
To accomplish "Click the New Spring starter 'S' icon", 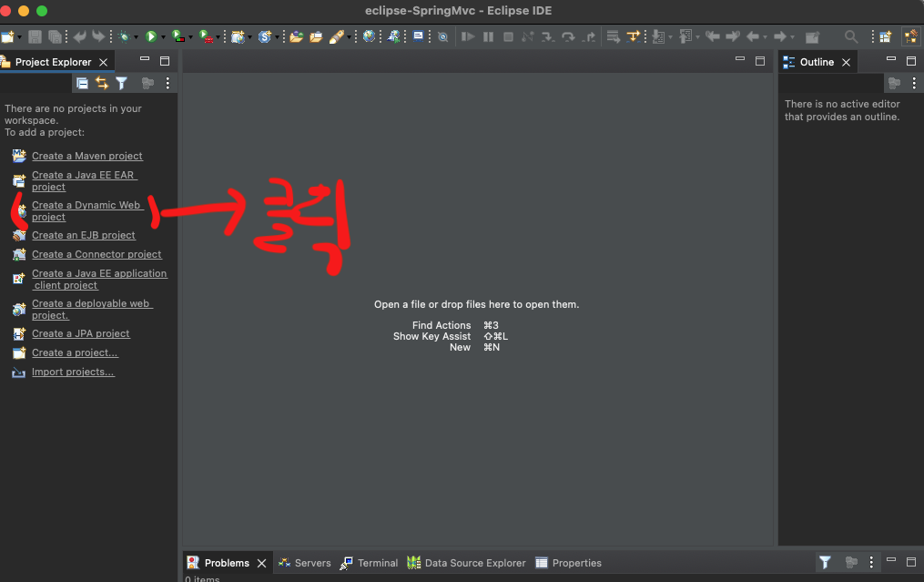I will point(265,37).
